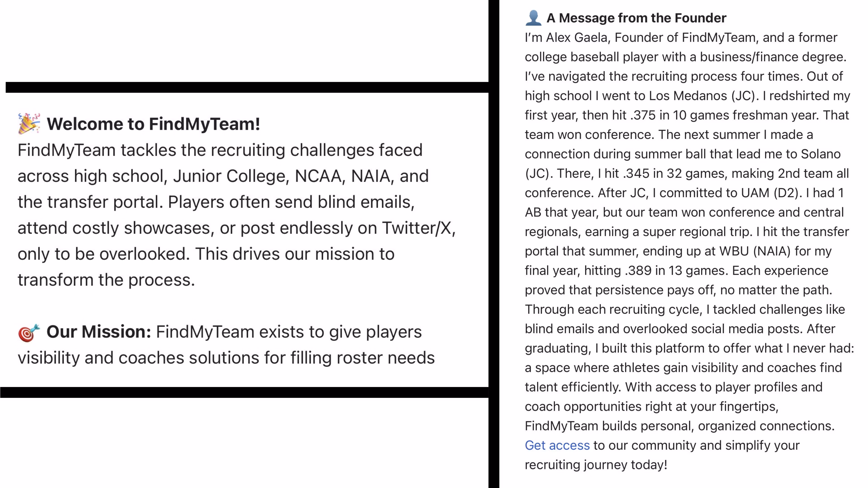Click the .375 batting average
Screen dimensions: 868x488
click(x=643, y=115)
